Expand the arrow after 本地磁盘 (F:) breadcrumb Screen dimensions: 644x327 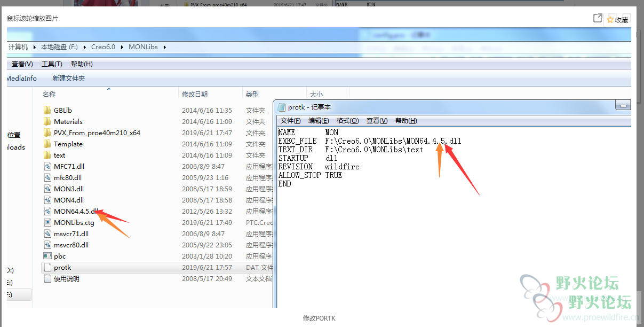[85, 47]
